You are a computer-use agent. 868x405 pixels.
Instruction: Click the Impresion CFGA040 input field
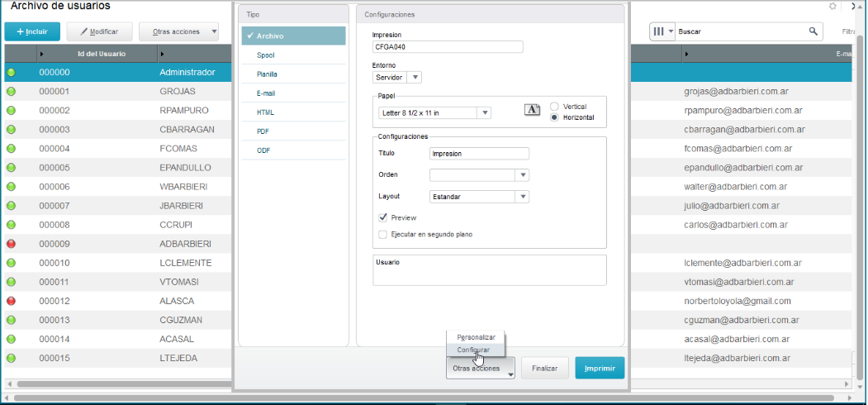(x=448, y=47)
